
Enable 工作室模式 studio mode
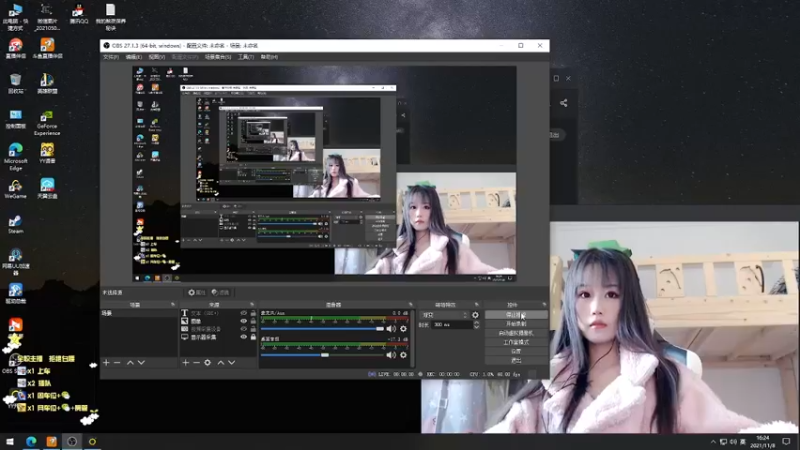(x=516, y=342)
